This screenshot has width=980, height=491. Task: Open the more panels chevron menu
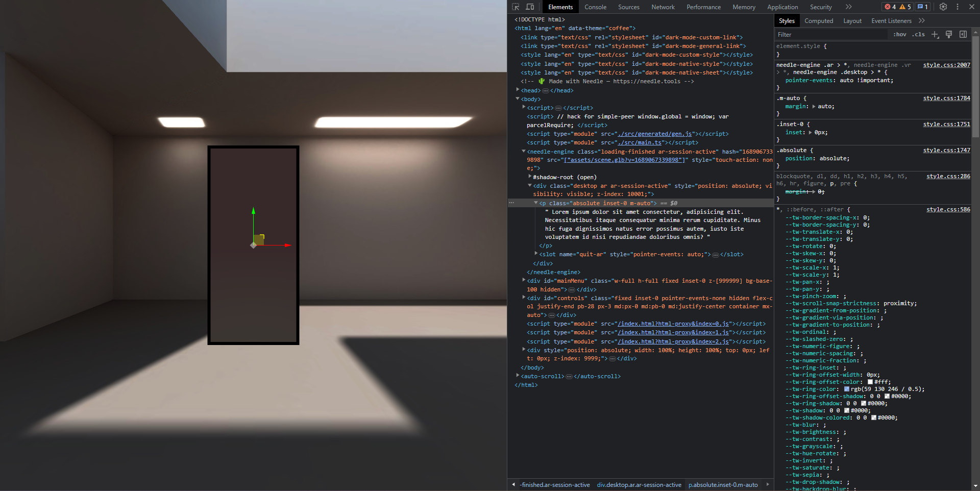[848, 7]
